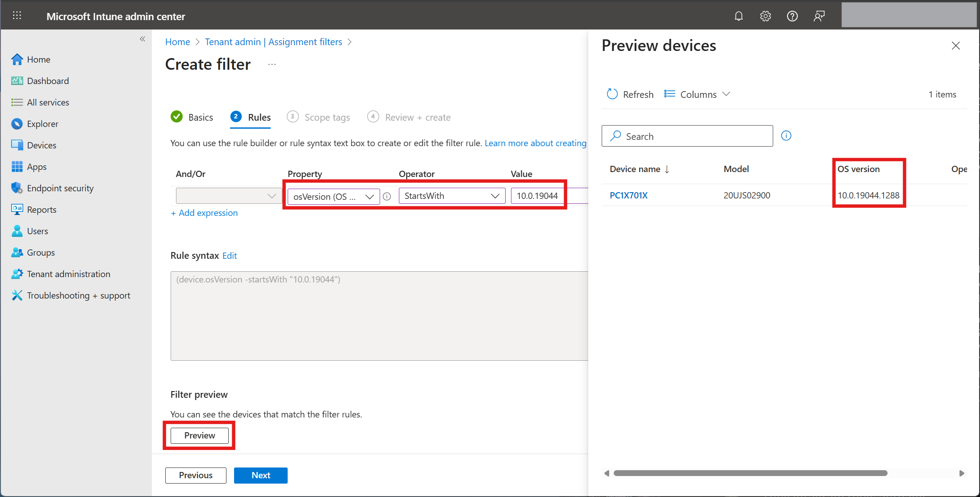Click Add expression link
This screenshot has height=497, width=980.
click(x=205, y=213)
